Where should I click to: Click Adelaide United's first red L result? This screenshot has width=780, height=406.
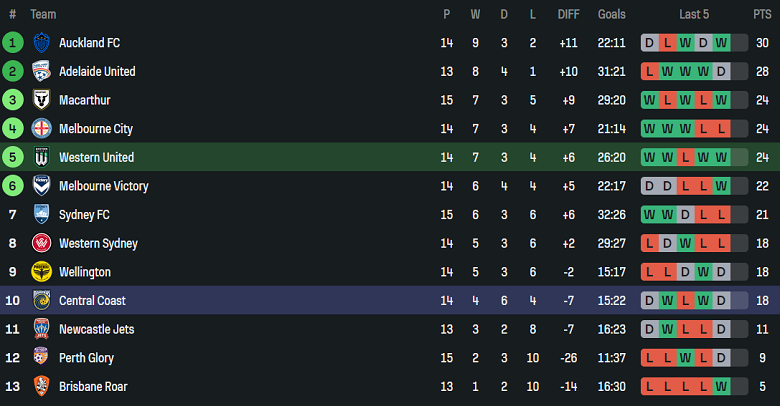tap(651, 72)
